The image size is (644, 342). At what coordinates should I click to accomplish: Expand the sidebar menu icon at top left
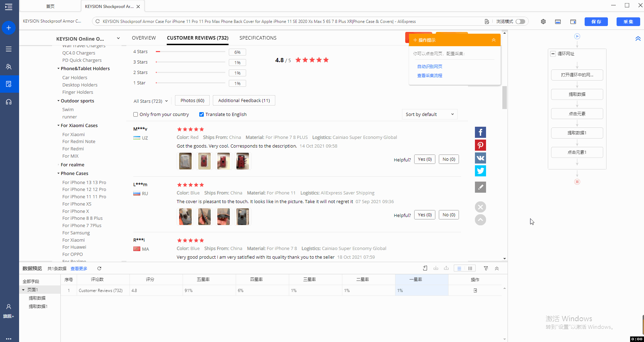coord(9,7)
